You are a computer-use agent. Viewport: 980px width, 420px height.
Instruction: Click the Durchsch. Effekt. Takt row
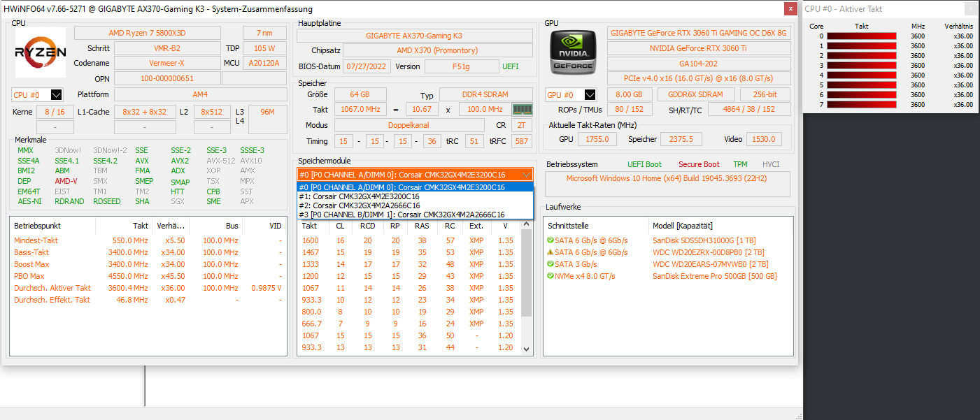(x=148, y=300)
